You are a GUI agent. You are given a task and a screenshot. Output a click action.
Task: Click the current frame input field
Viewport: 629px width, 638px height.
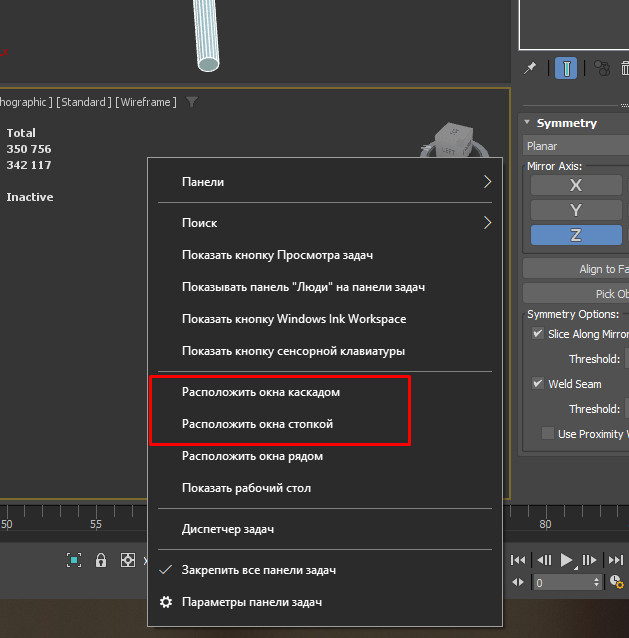[x=561, y=583]
